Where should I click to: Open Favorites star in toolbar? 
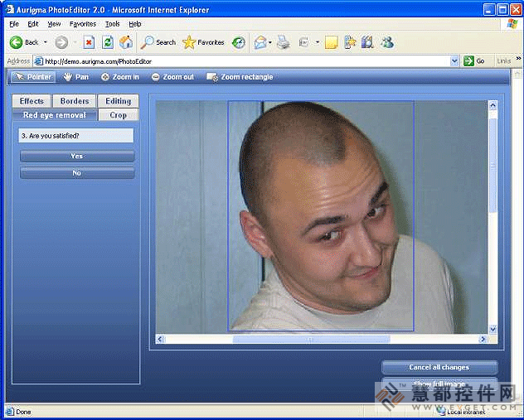203,42
